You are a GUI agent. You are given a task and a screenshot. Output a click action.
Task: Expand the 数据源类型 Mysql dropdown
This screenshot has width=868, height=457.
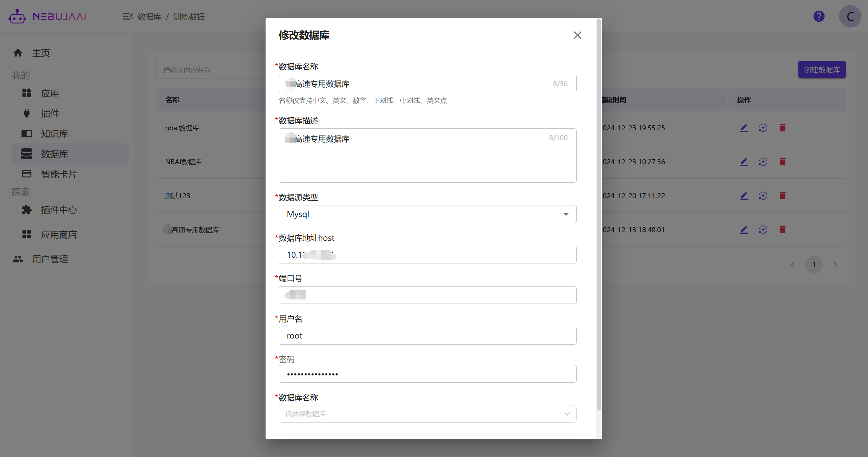[x=427, y=214]
